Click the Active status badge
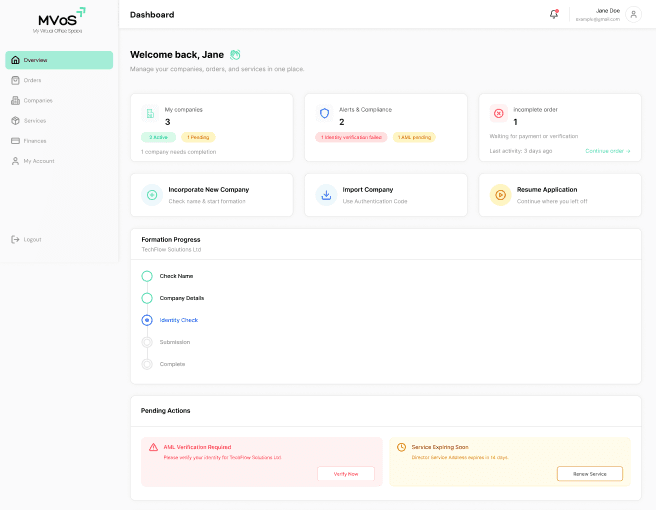The image size is (656, 510). (x=159, y=137)
